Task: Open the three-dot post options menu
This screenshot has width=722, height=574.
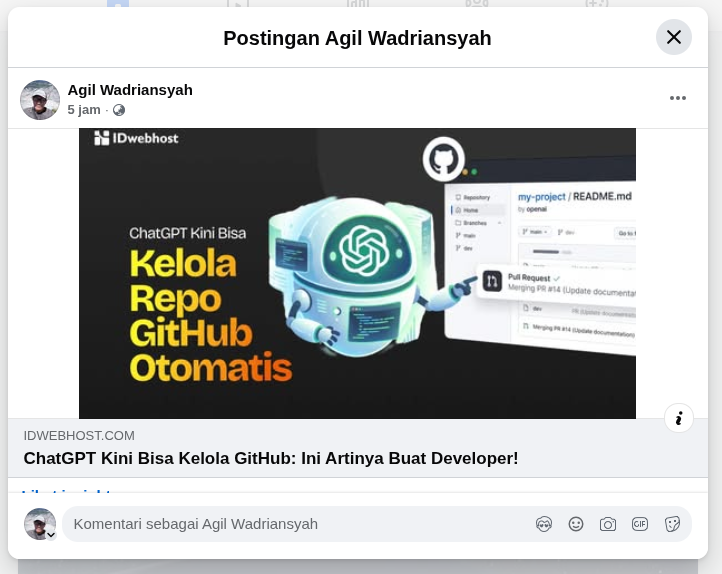Action: (677, 98)
